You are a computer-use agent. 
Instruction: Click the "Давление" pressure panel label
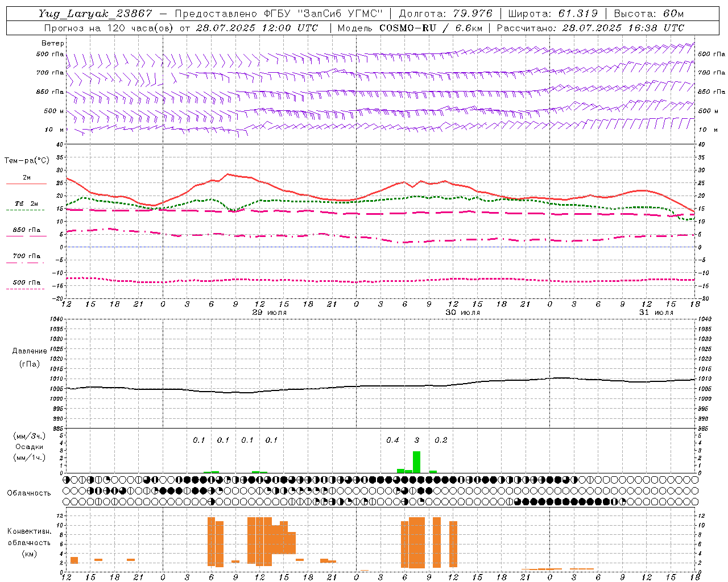(x=30, y=351)
